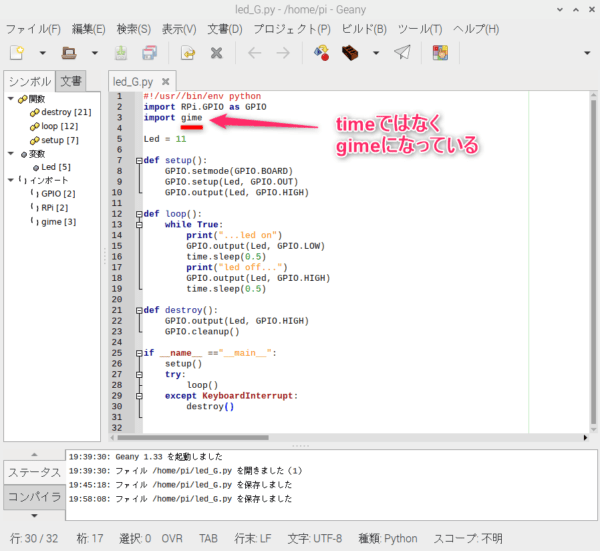
Task: Click the Navigate back arrow
Action: [255, 53]
